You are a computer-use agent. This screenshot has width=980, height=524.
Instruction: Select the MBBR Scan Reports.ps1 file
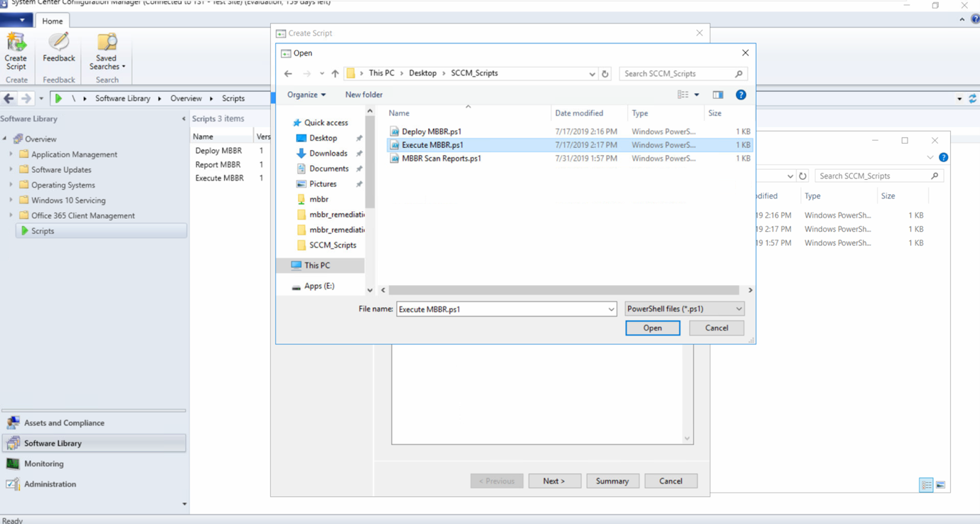(x=570, y=159)
